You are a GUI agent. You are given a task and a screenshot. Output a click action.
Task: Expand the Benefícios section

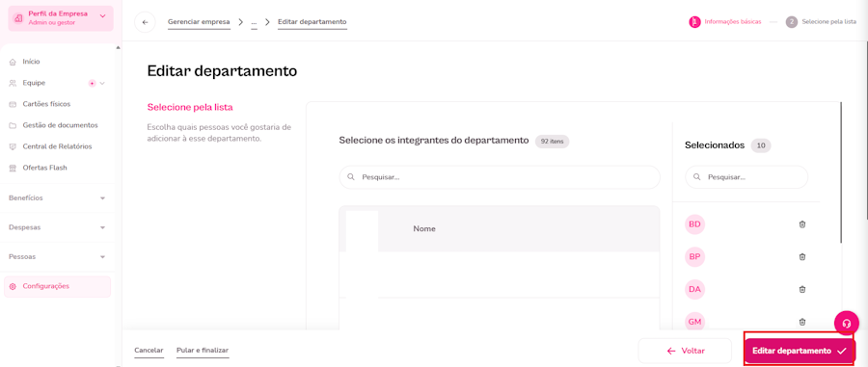click(x=57, y=197)
